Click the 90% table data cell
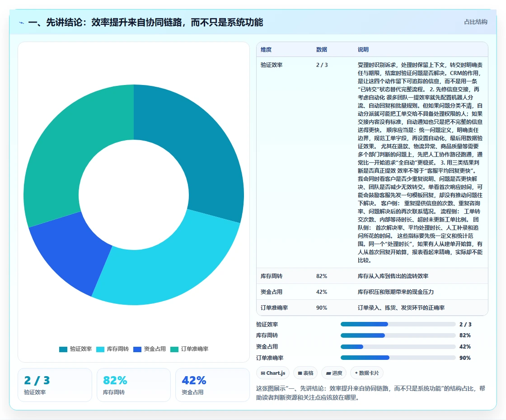The width and height of the screenshot is (506, 420). coord(321,308)
